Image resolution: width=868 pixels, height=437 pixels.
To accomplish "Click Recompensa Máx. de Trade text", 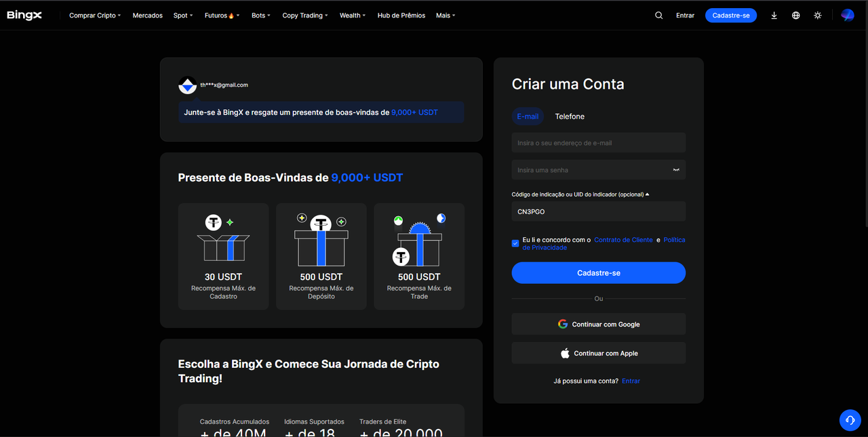I will 419,292.
